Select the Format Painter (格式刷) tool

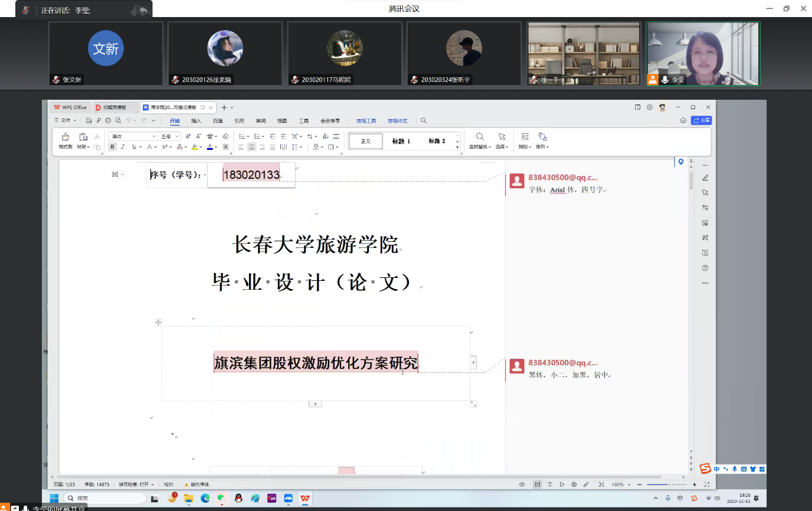click(x=66, y=140)
